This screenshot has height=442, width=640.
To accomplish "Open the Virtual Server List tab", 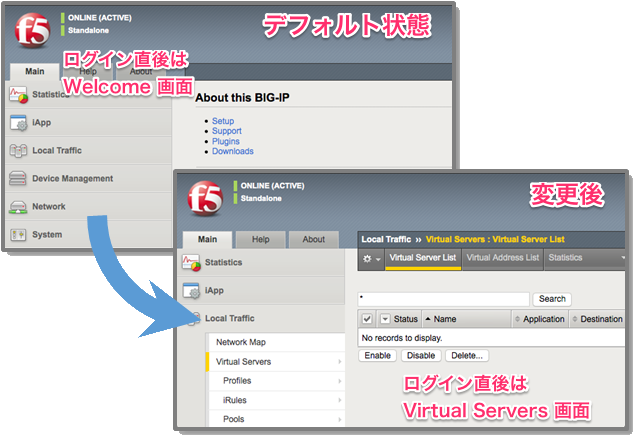I will click(422, 258).
